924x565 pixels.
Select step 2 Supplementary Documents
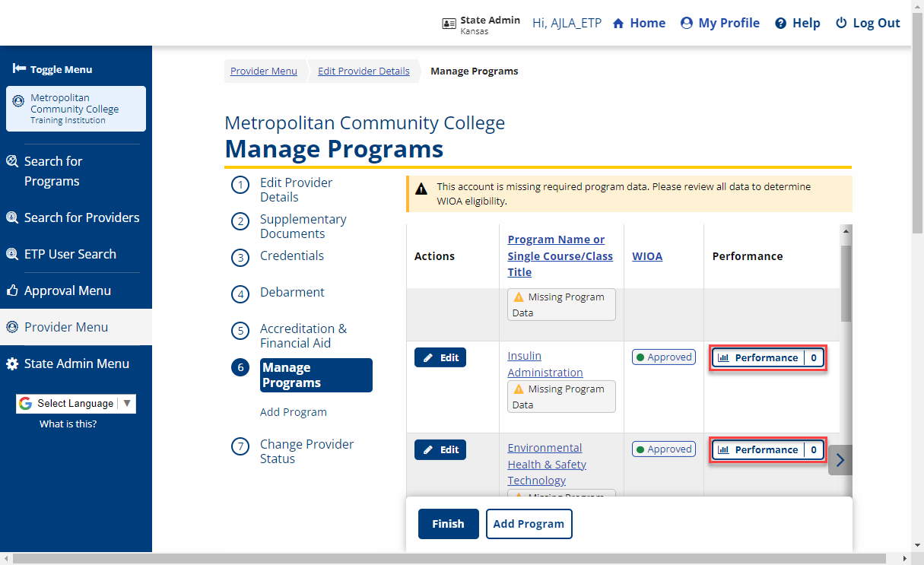[303, 227]
